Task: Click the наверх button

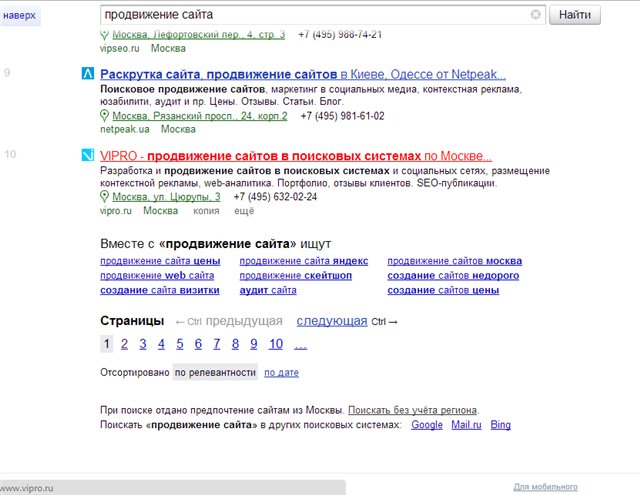Action: pyautogui.click(x=20, y=16)
